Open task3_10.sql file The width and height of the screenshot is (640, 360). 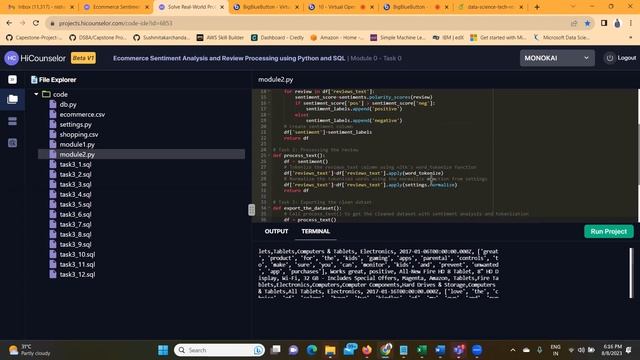[77, 254]
